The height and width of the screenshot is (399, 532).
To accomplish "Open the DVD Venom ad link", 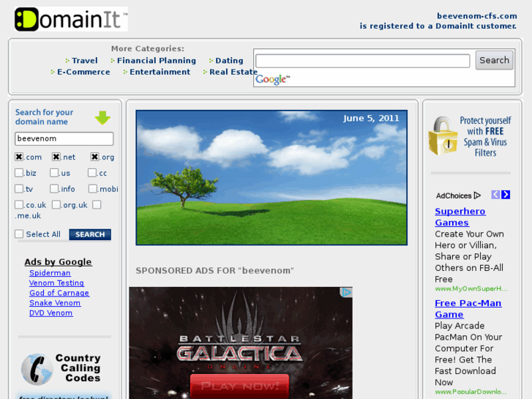I will (51, 313).
